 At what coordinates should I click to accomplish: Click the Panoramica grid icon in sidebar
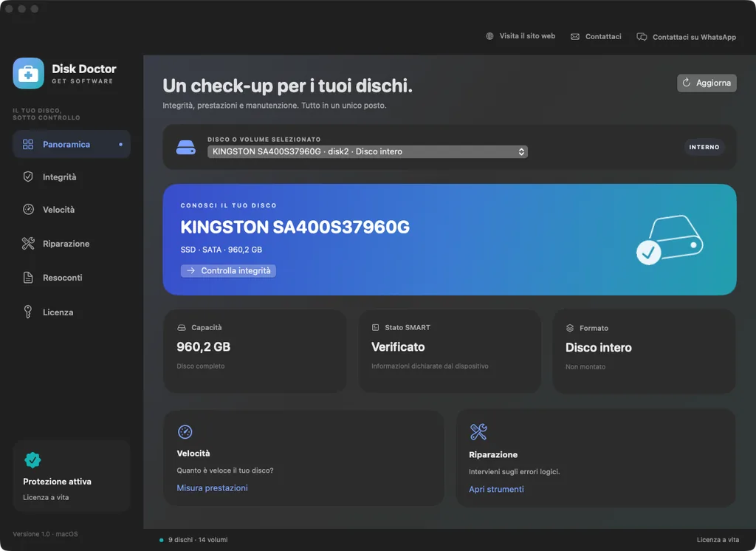pyautogui.click(x=28, y=144)
